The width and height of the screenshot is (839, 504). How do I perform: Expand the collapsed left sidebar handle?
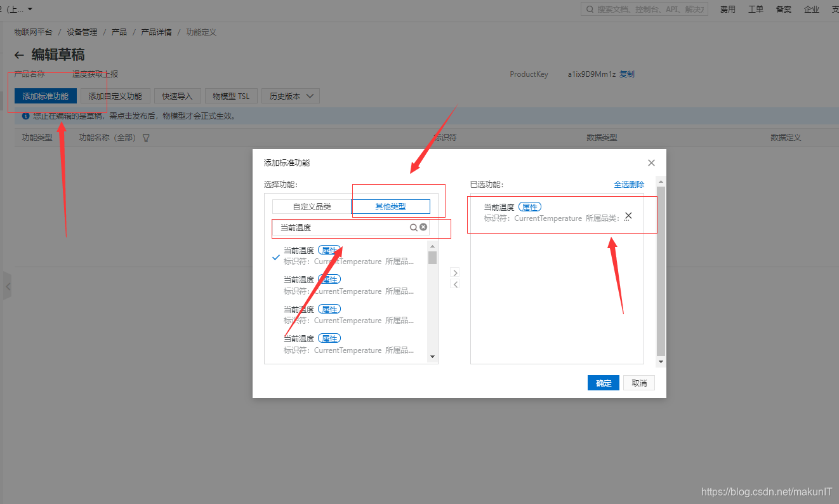coord(8,287)
